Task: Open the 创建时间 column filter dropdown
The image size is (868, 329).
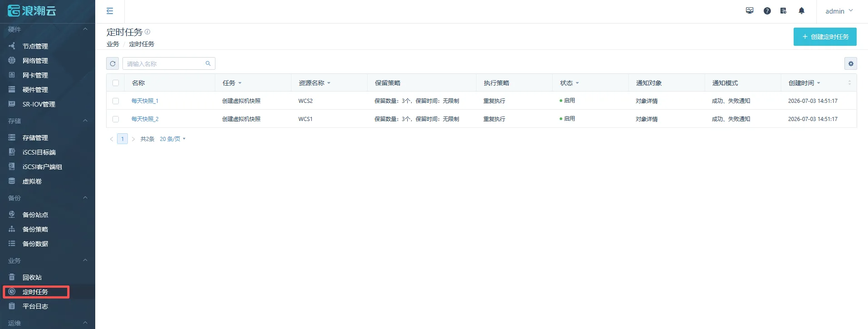Action: 819,83
